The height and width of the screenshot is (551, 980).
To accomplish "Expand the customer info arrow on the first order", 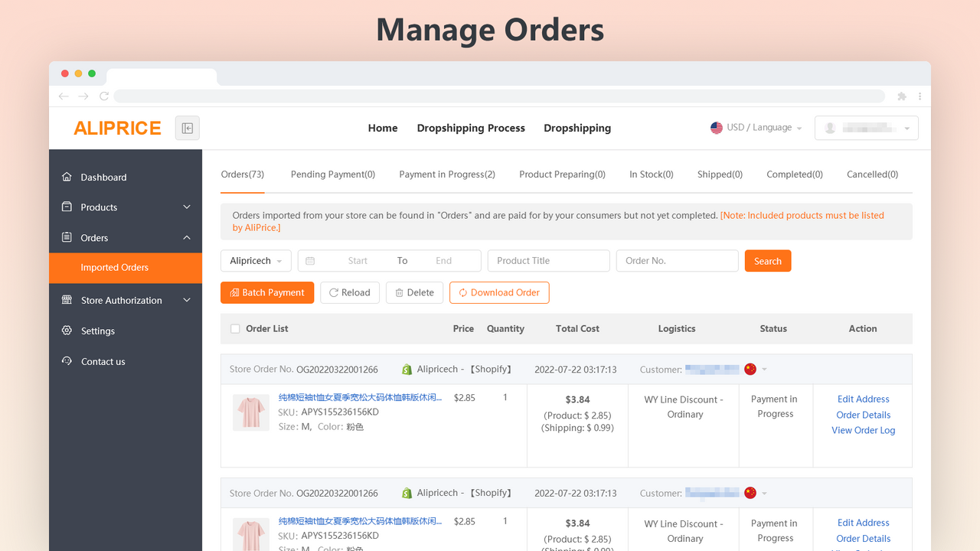I will click(763, 369).
